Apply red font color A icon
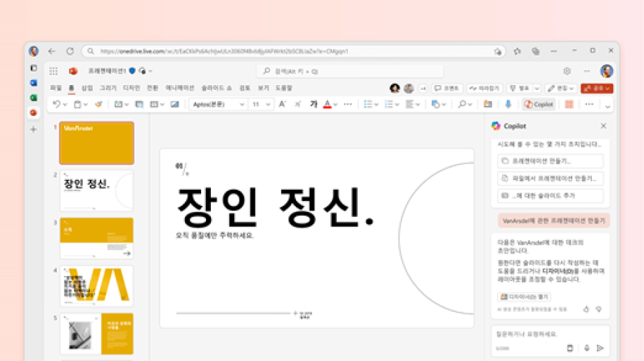Screen dimensions: 644x361 pyautogui.click(x=328, y=104)
